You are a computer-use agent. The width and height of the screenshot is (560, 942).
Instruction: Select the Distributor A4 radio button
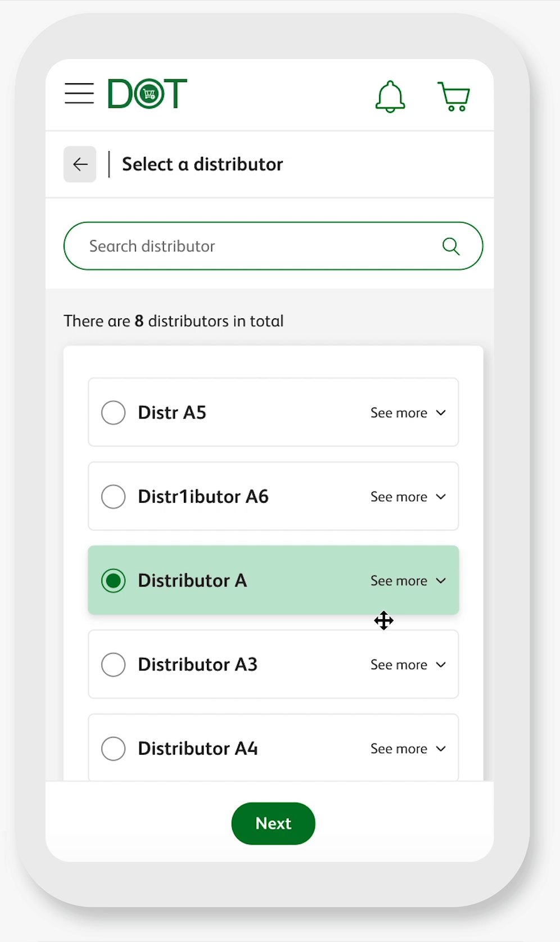click(x=114, y=749)
